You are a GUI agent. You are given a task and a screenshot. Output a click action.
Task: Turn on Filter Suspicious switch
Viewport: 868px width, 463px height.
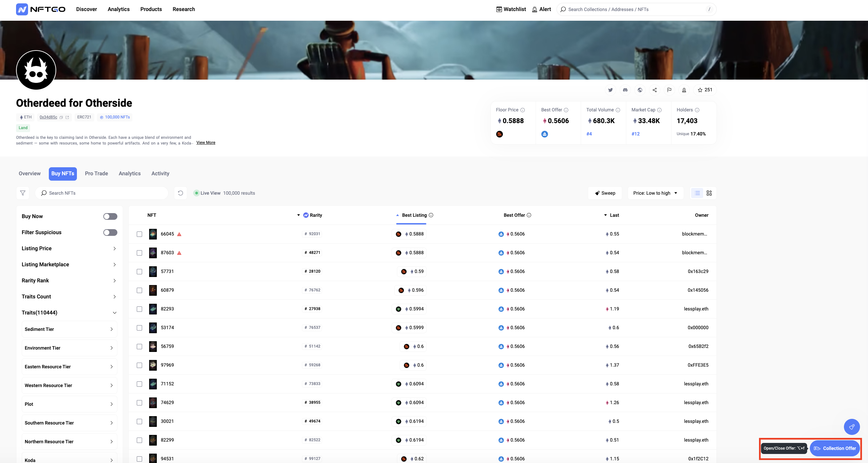coord(110,233)
